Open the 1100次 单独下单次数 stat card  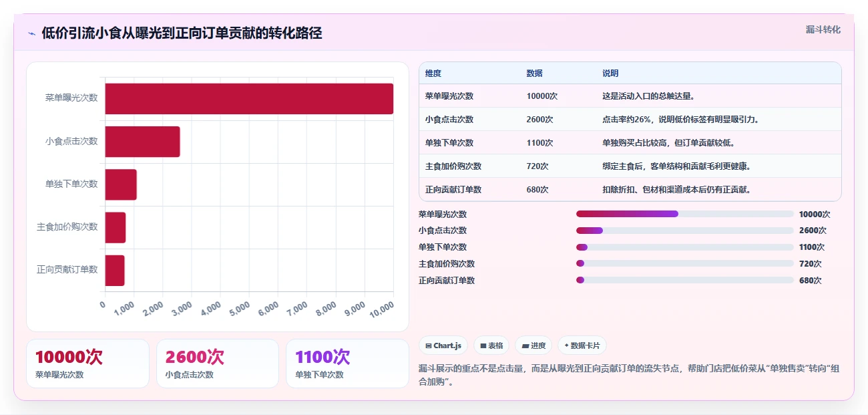347,364
